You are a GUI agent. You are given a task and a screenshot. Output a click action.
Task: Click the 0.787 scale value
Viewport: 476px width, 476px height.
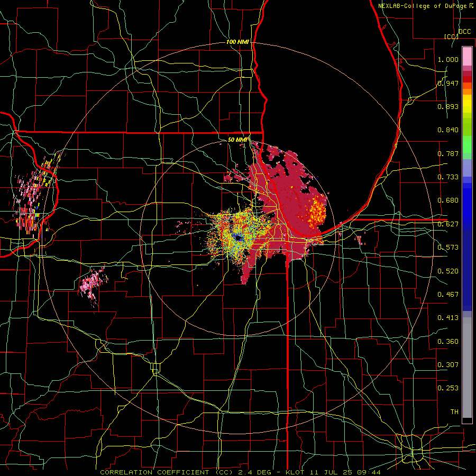[448, 153]
